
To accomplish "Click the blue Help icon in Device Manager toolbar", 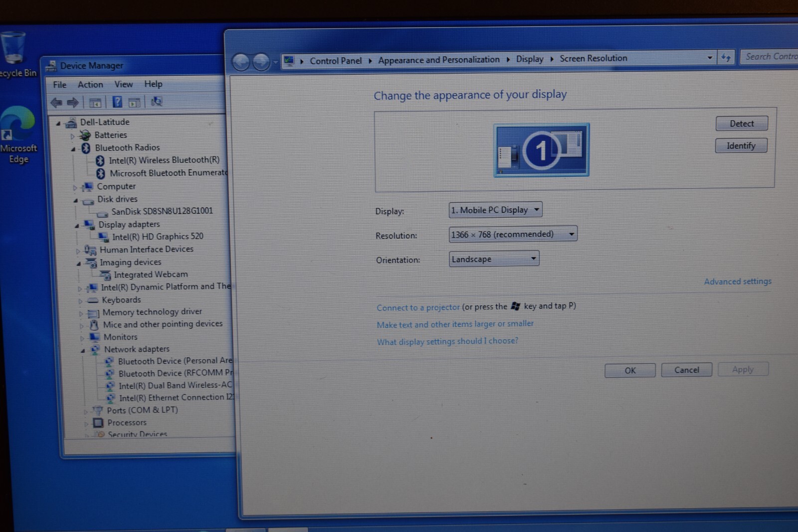I will (x=117, y=102).
